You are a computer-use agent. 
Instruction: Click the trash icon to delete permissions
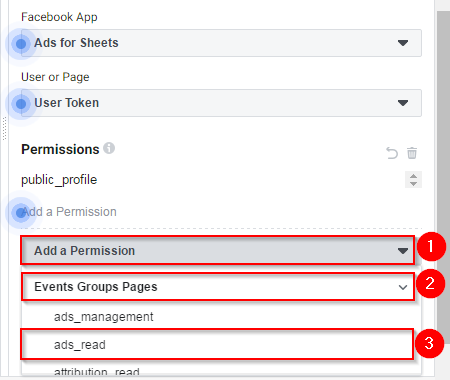pos(412,153)
